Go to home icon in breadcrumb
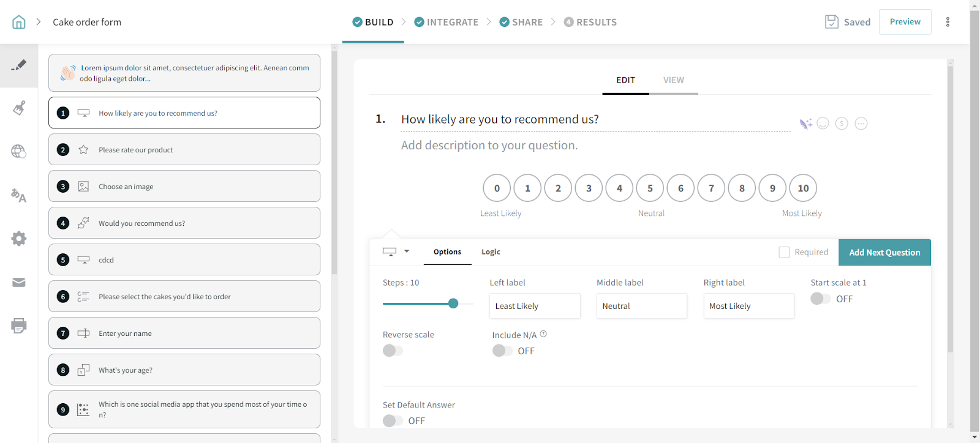 coord(19,22)
